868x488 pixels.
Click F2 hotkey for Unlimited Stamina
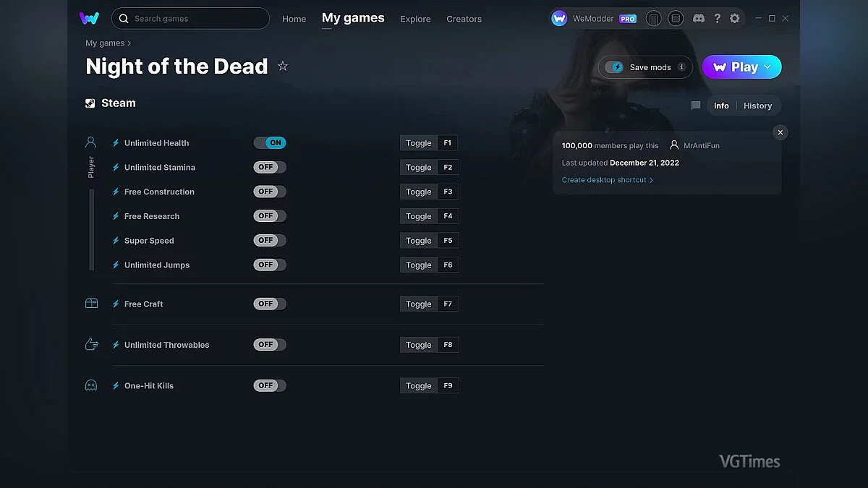click(448, 167)
